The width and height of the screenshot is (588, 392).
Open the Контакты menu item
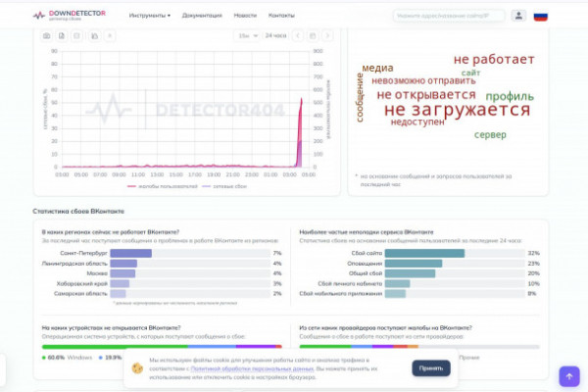pos(281,16)
